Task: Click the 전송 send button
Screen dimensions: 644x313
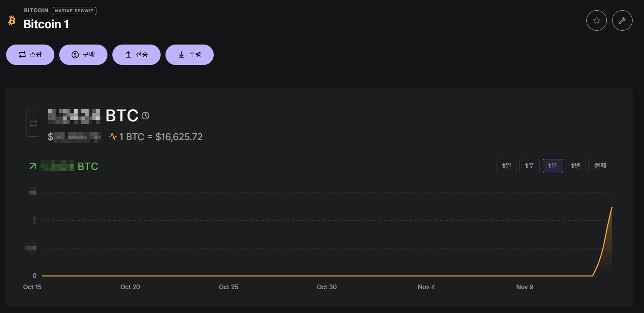Action: [136, 55]
